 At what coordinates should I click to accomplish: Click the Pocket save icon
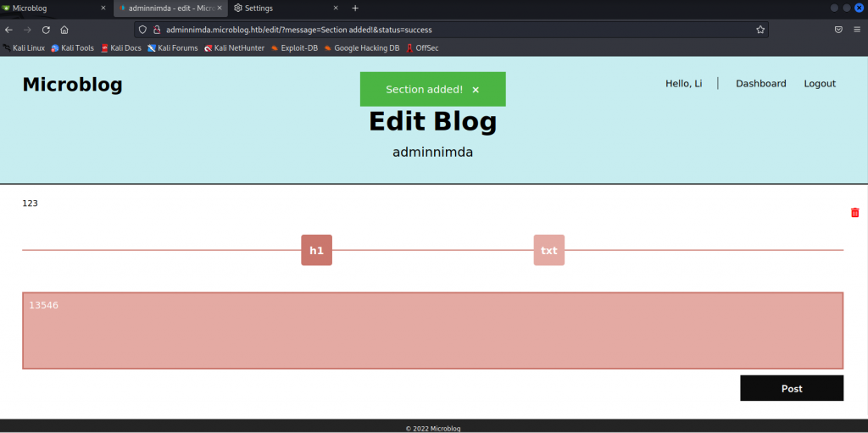(x=838, y=30)
